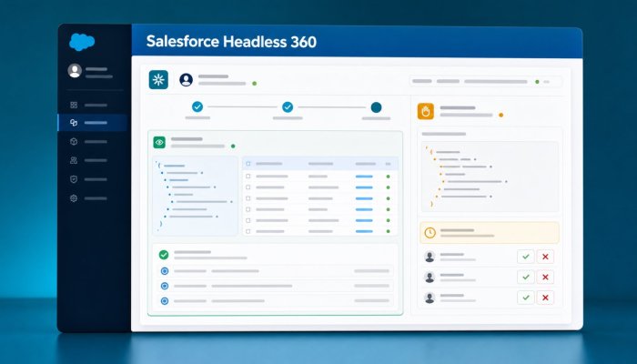Click the third approver's avatar in approval list
The height and width of the screenshot is (364, 637).
coord(430,298)
